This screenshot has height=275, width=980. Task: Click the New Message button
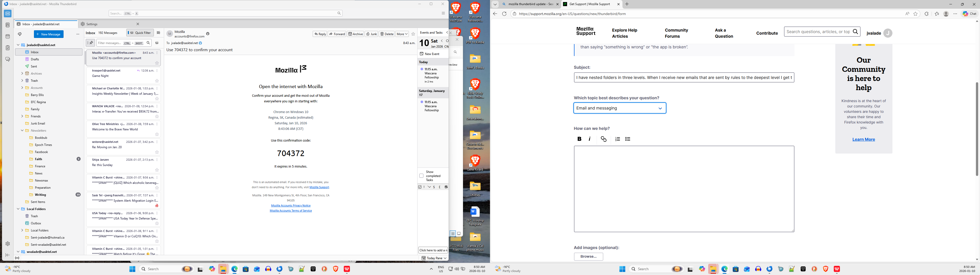[x=49, y=34]
